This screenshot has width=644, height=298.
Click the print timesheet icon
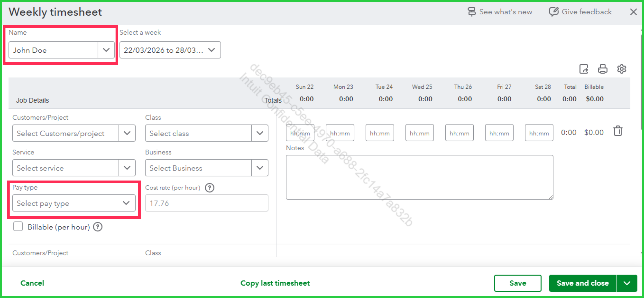(x=602, y=69)
